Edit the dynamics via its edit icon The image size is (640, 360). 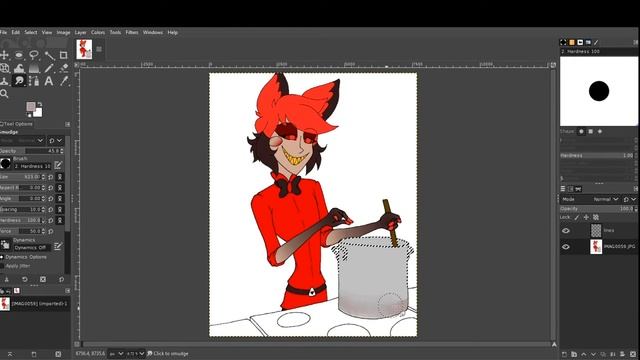pyautogui.click(x=58, y=246)
